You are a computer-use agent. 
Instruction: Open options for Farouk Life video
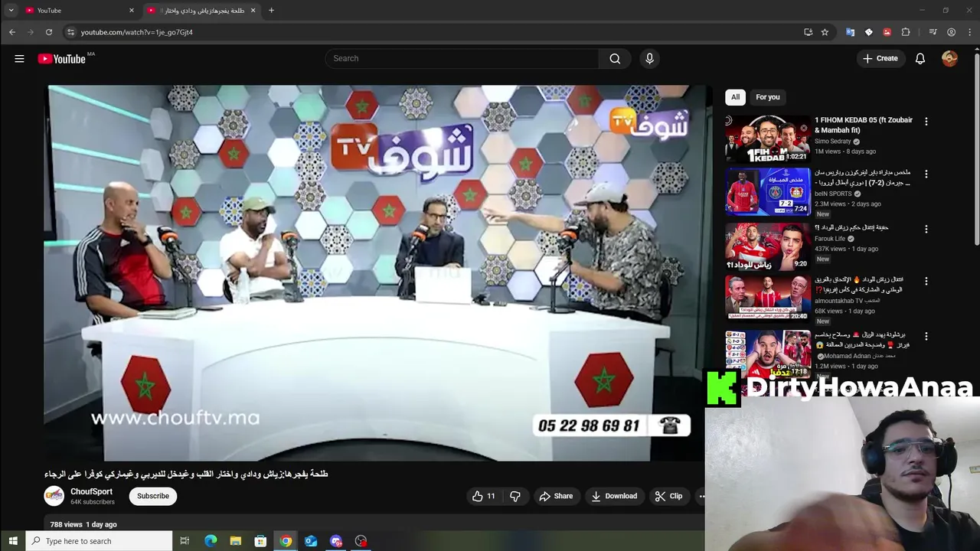926,229
